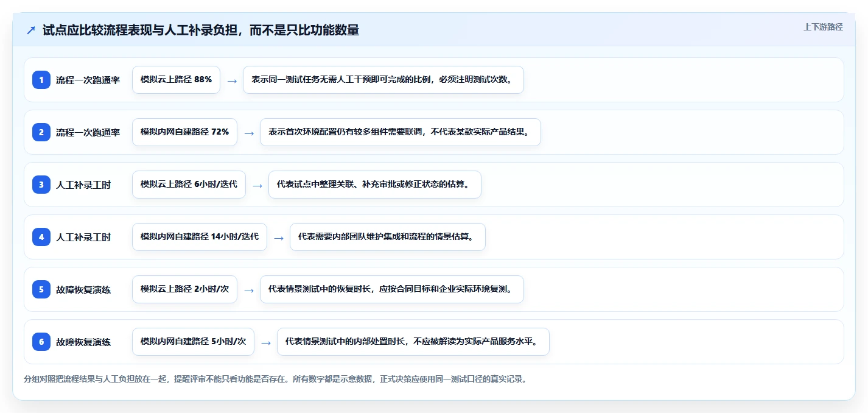Click the blue number 6 badge

point(41,342)
